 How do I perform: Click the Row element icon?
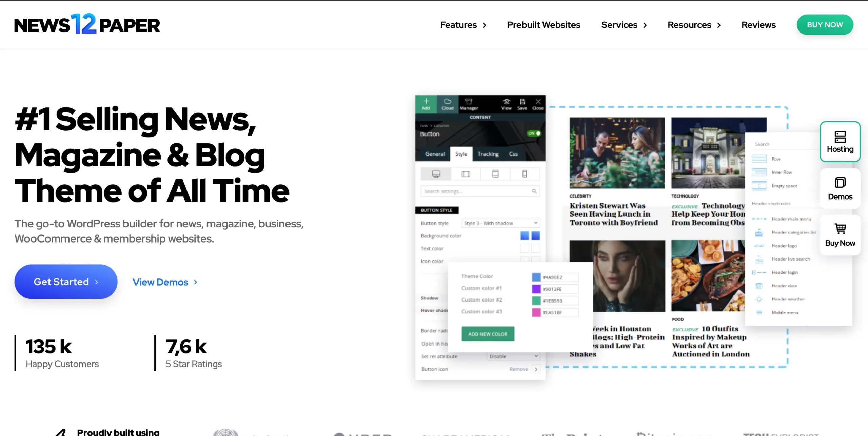point(759,159)
